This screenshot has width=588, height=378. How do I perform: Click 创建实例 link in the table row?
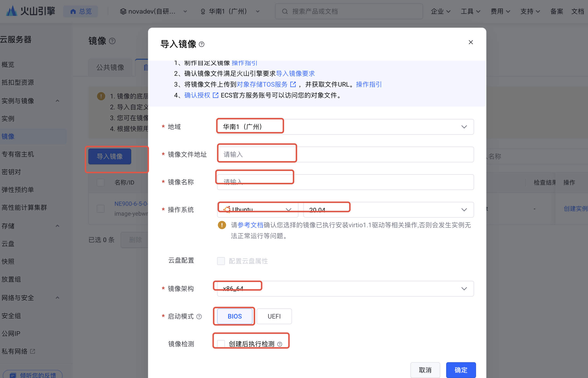tap(576, 209)
